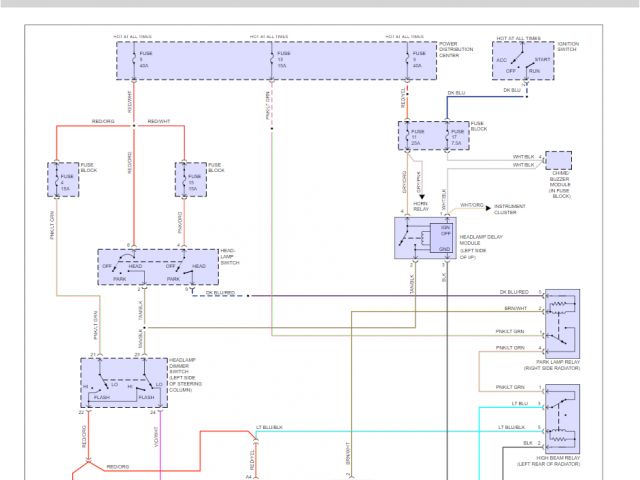Click the LT BLU/BLK label on the red wire
This screenshot has height=480, width=640.
(270, 426)
